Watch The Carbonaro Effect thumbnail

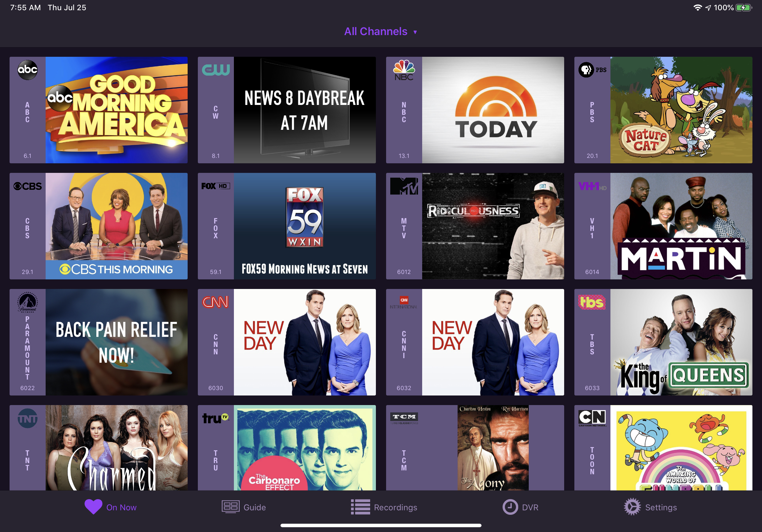(305, 448)
